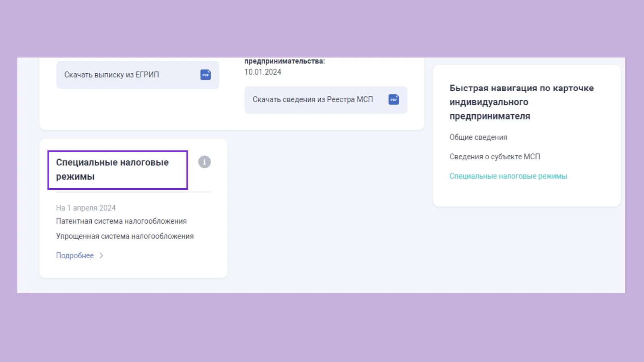
Task: Download extract via Скачать выписку из ЕГРИП
Action: click(138, 75)
